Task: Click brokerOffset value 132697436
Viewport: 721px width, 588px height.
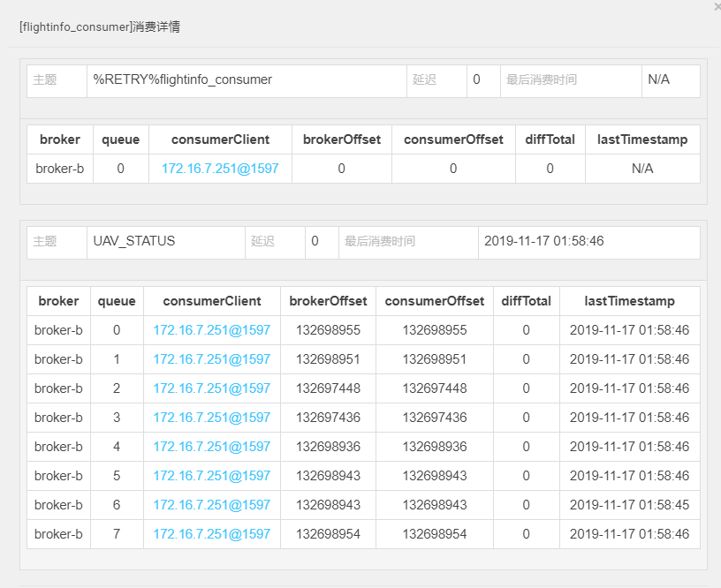Action: [329, 418]
